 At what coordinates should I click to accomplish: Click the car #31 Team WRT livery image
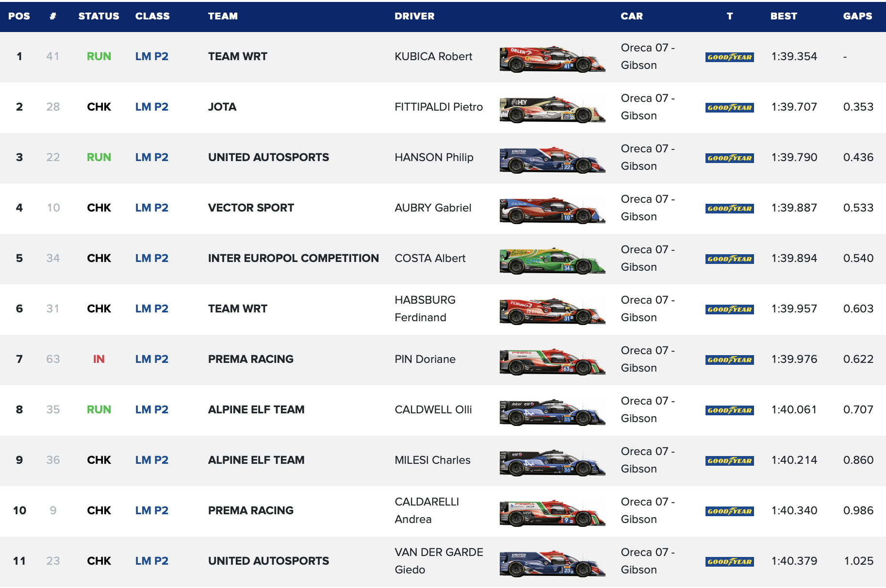(x=552, y=311)
